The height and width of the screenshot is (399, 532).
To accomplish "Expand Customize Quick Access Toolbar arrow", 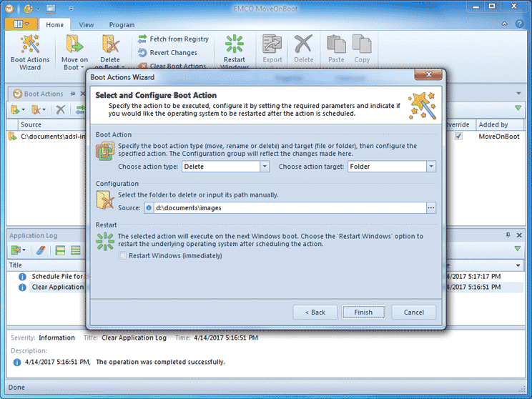I will 71,9.
